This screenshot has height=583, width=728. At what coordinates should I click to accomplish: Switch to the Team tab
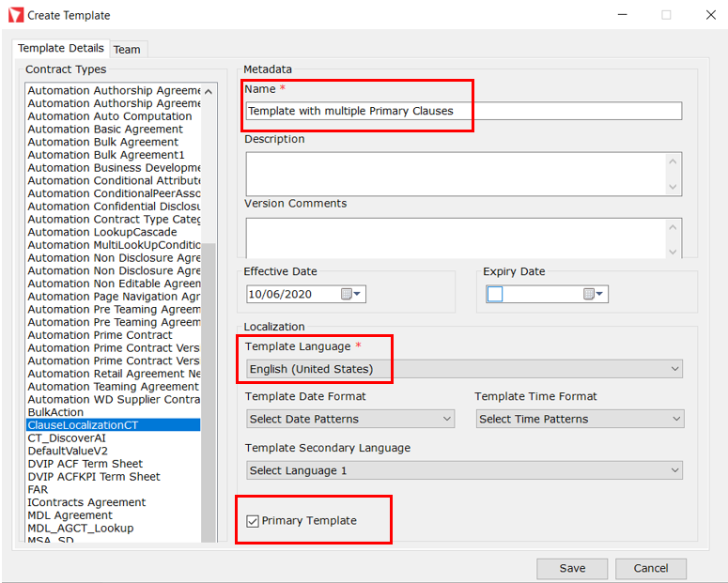pyautogui.click(x=127, y=49)
